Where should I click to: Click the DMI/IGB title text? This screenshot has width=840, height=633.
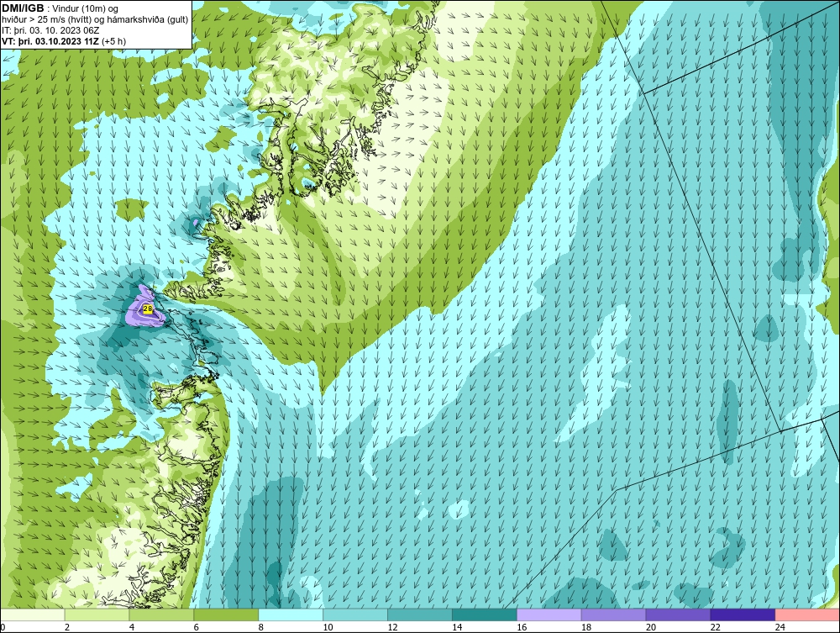coord(23,8)
